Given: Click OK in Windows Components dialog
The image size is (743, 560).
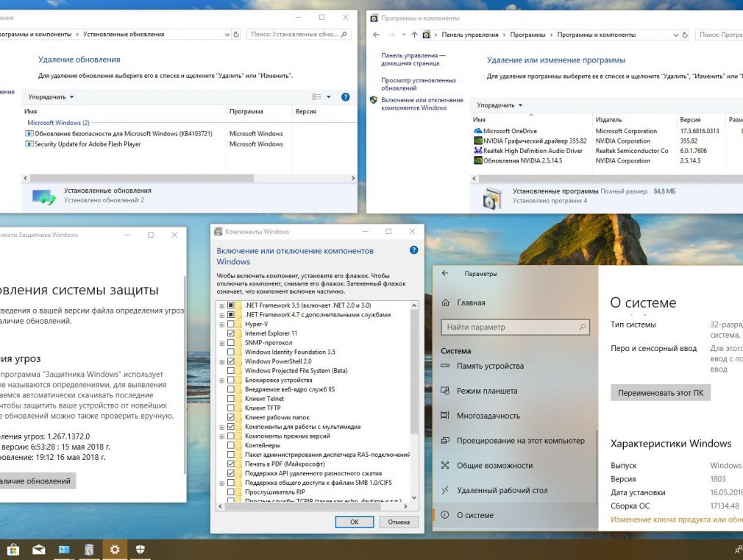Looking at the screenshot, I should 355,522.
